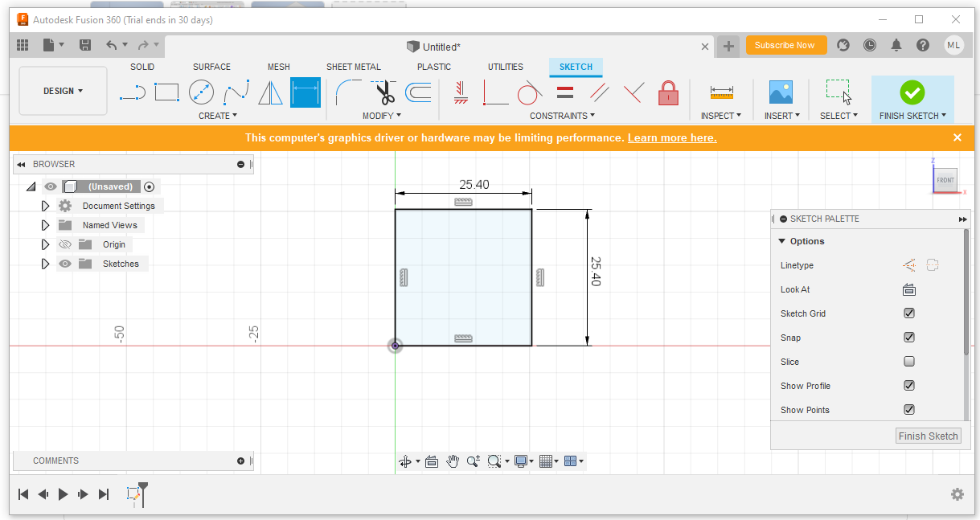Play the timeline
This screenshot has height=520, width=980.
tap(64, 494)
